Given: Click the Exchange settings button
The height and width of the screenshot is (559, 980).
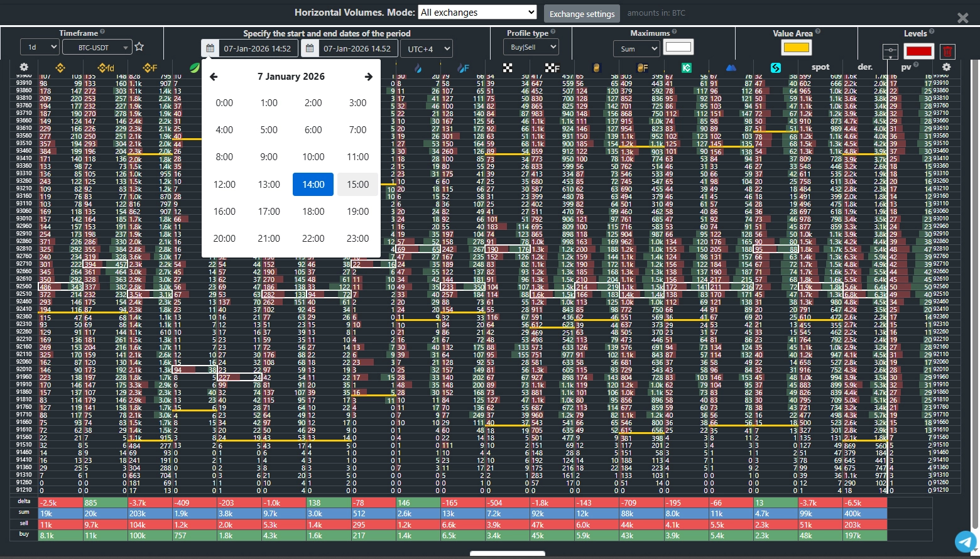Looking at the screenshot, I should point(582,14).
